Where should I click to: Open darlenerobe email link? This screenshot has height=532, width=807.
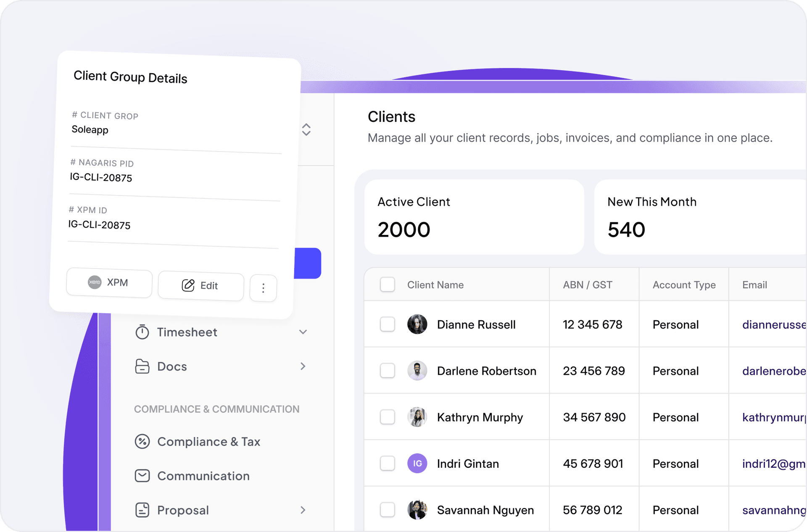[x=774, y=371]
